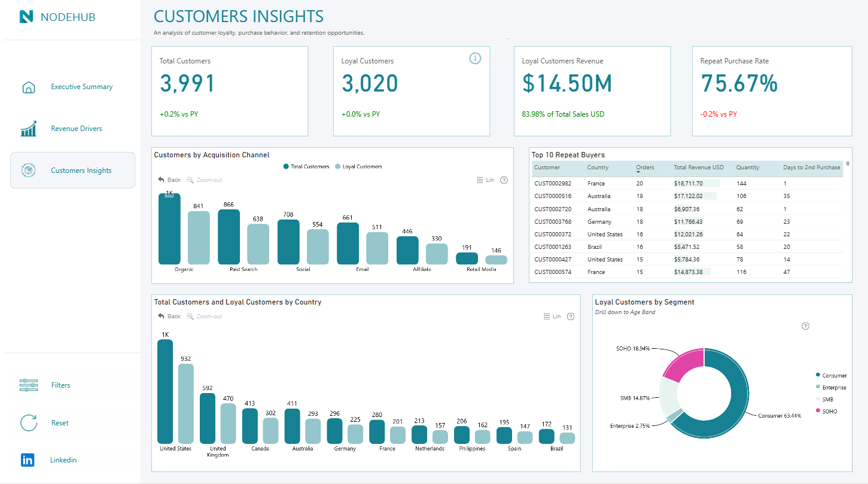868x484 pixels.
Task: Click the NodeHub logo icon
Action: (x=26, y=17)
